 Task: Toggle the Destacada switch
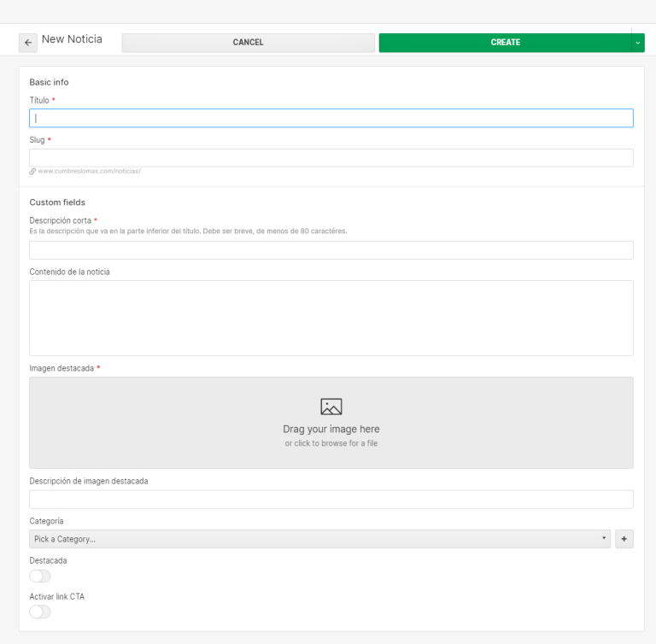click(40, 577)
